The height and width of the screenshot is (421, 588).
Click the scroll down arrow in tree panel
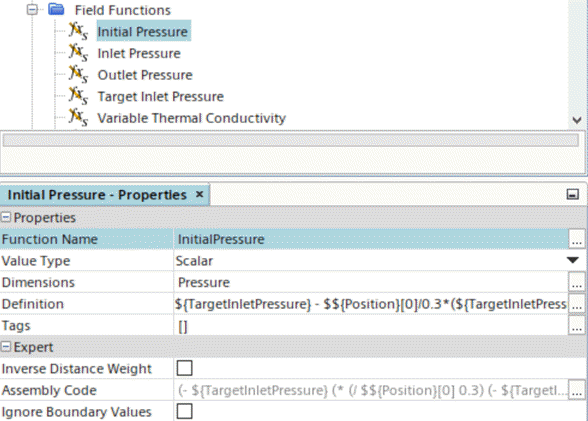pyautogui.click(x=577, y=120)
